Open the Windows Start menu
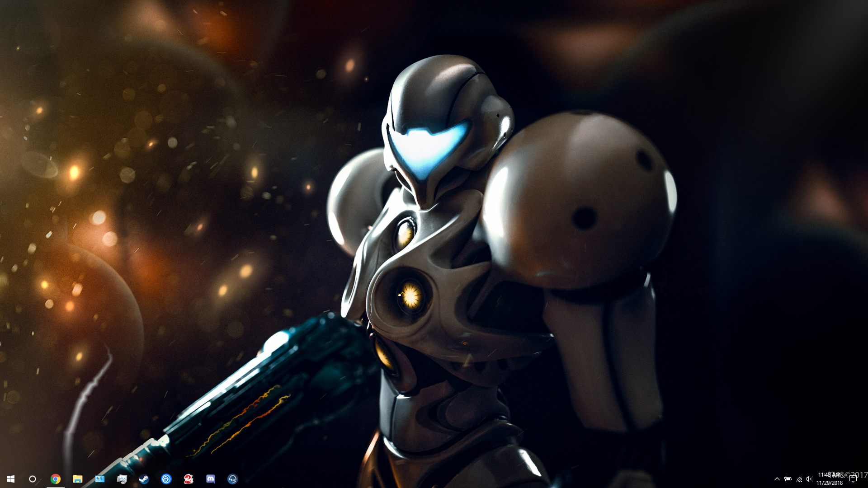 (x=11, y=479)
